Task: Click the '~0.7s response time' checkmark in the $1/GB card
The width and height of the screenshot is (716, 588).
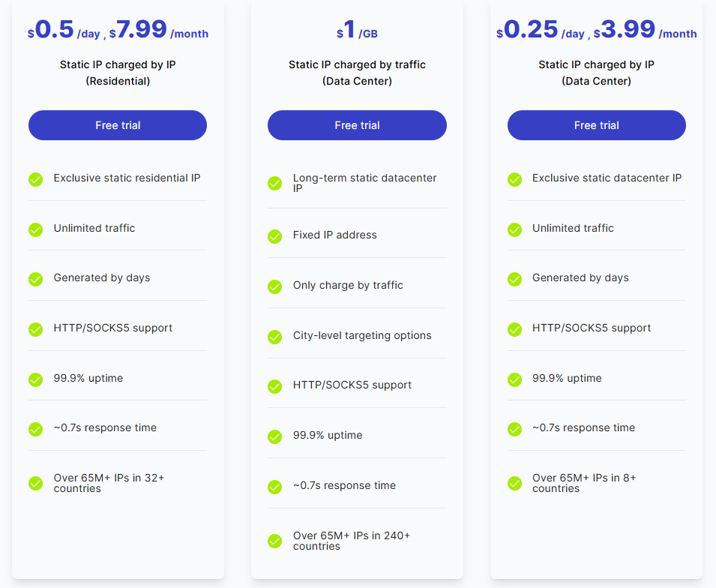Action: [275, 487]
